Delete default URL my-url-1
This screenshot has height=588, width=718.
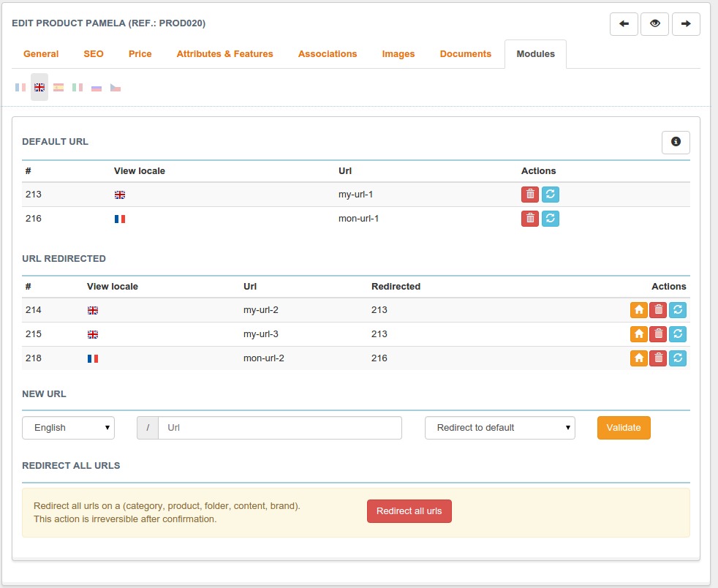pyautogui.click(x=530, y=195)
